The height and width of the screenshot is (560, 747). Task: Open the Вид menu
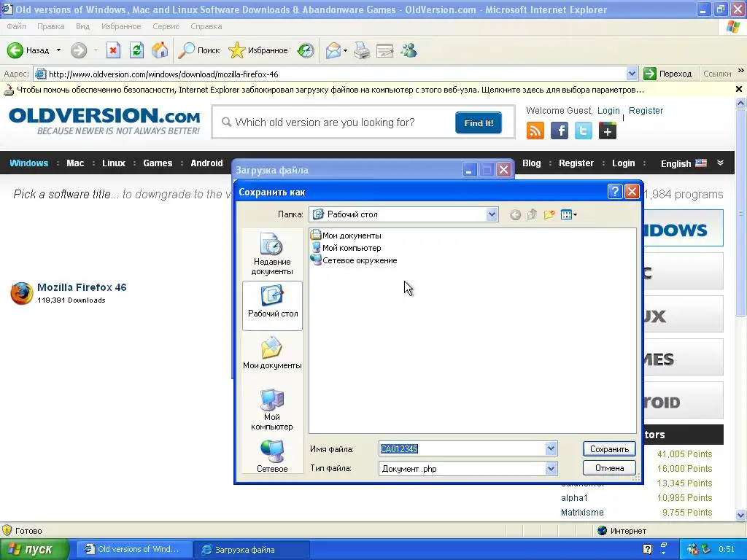(x=83, y=26)
